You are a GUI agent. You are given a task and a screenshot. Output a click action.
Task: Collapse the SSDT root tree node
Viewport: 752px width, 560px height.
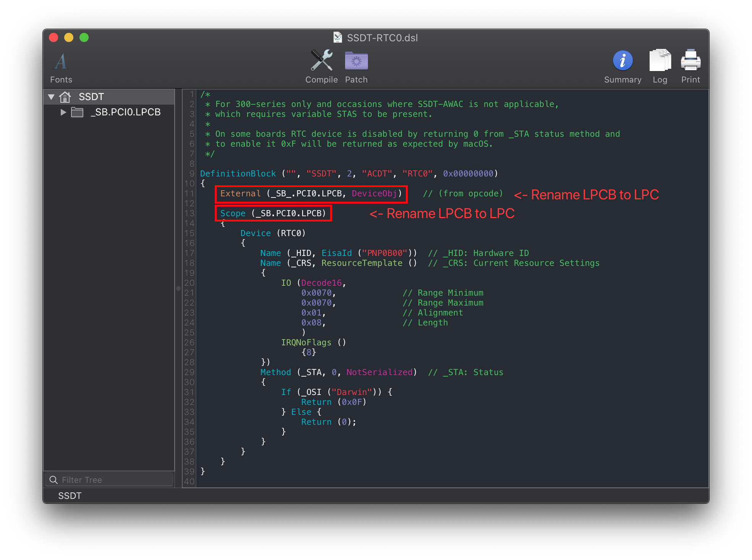(x=51, y=97)
